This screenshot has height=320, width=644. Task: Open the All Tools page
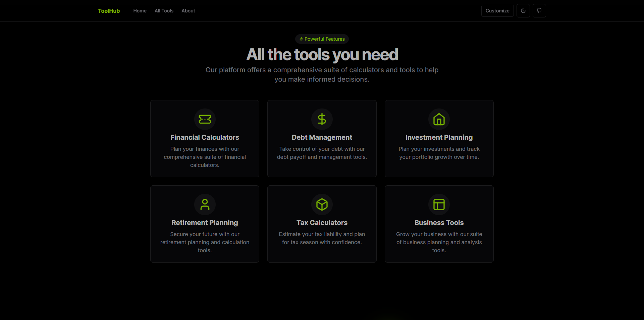point(164,11)
